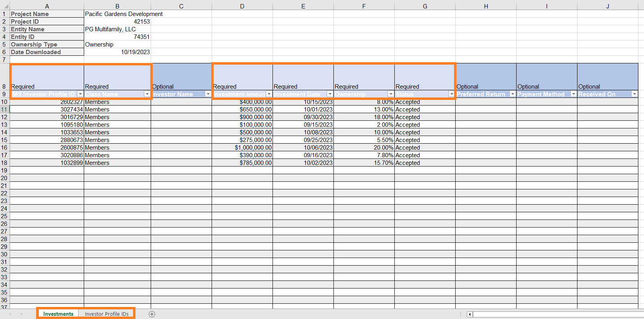
Task: Click the Members cell in row 14
Action: click(117, 132)
